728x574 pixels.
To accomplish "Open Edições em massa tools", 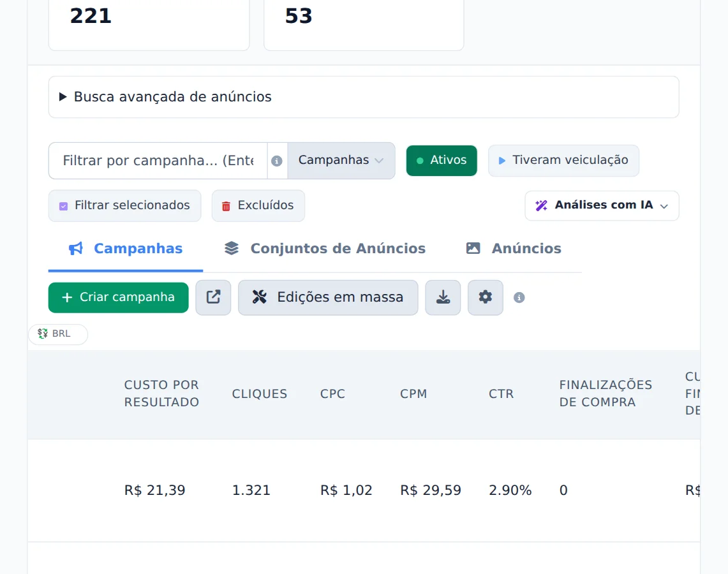I will (328, 297).
